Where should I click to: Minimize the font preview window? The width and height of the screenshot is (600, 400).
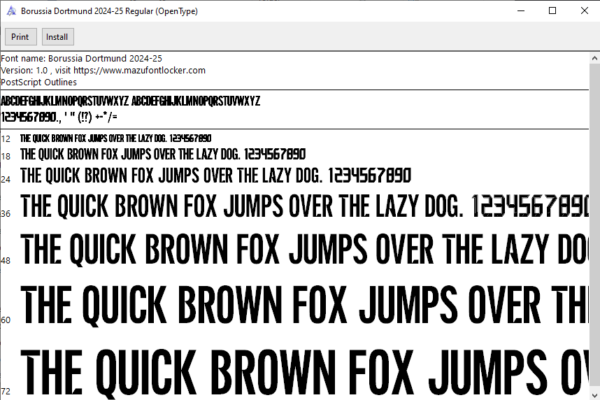pyautogui.click(x=521, y=11)
